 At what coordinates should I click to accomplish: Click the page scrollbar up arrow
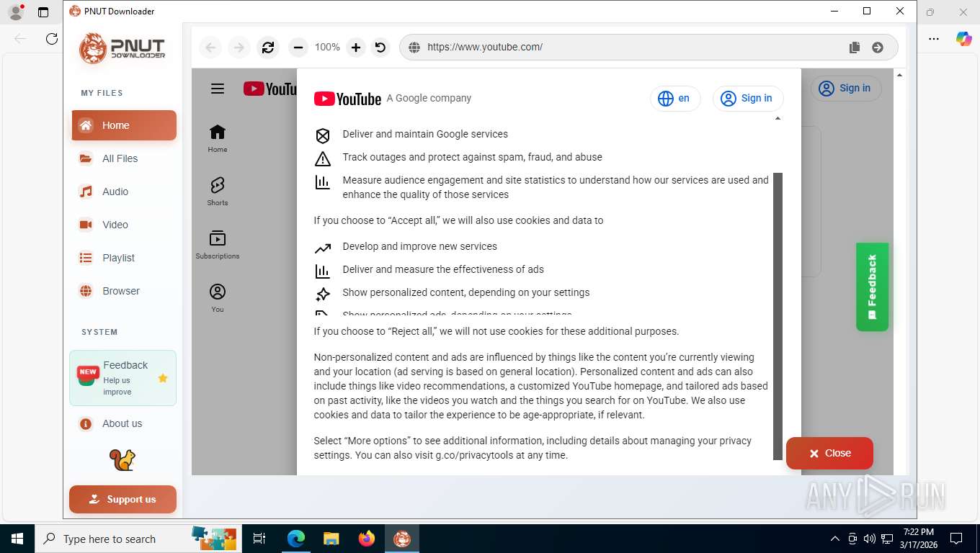[x=899, y=74]
